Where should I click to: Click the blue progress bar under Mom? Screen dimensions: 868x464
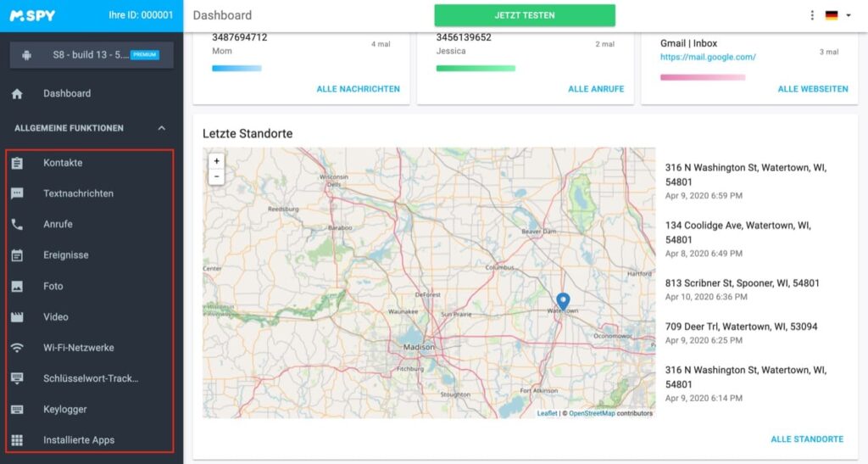point(237,69)
